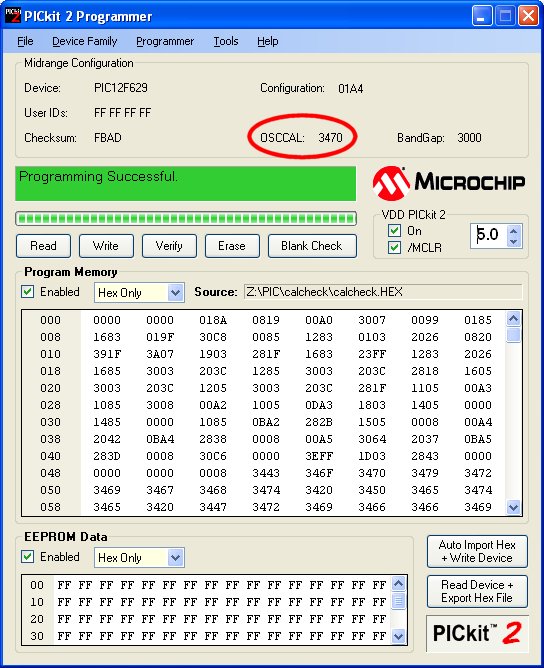Click program memory cell 391F
This screenshot has width=544, height=668.
tap(107, 354)
